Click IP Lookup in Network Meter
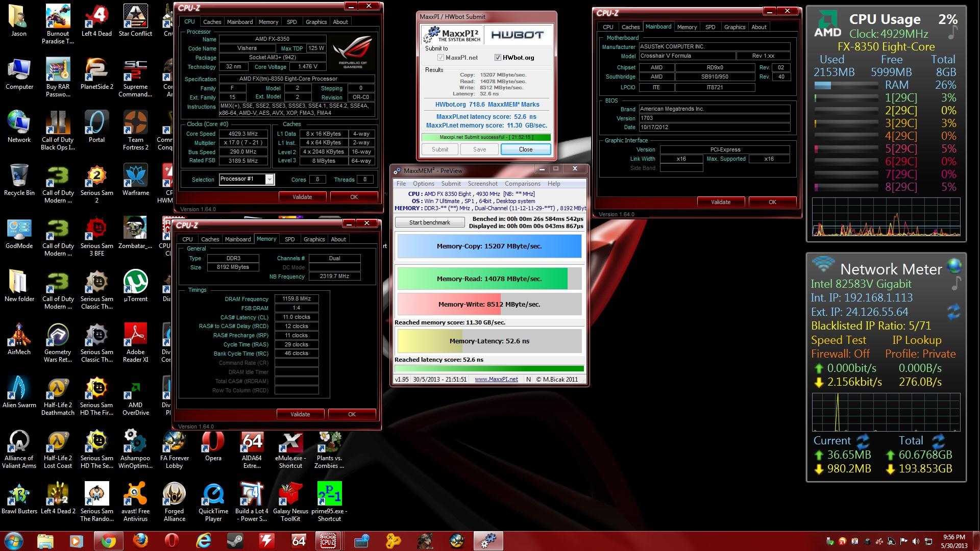This screenshot has height=551, width=980. click(x=917, y=340)
